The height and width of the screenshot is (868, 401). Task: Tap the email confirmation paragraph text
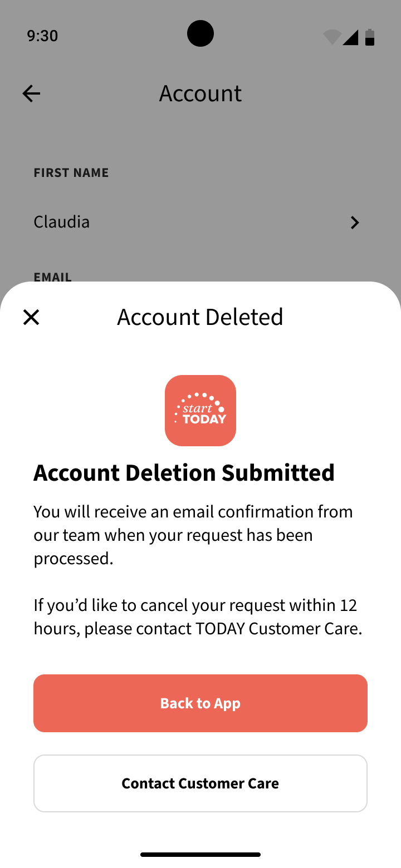click(193, 535)
